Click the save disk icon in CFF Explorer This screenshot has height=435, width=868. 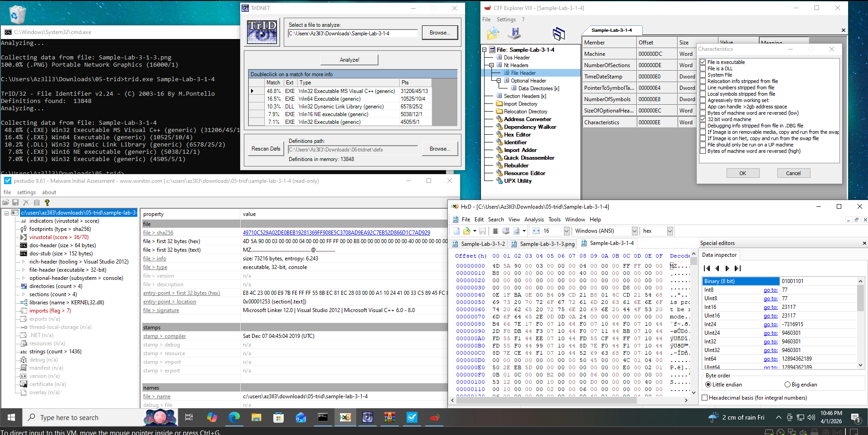click(x=514, y=33)
